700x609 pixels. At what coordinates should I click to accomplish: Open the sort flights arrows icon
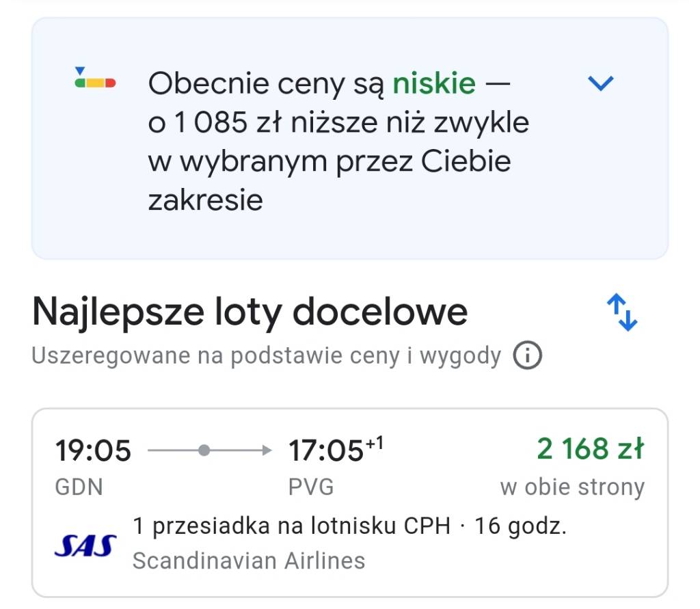tap(622, 312)
